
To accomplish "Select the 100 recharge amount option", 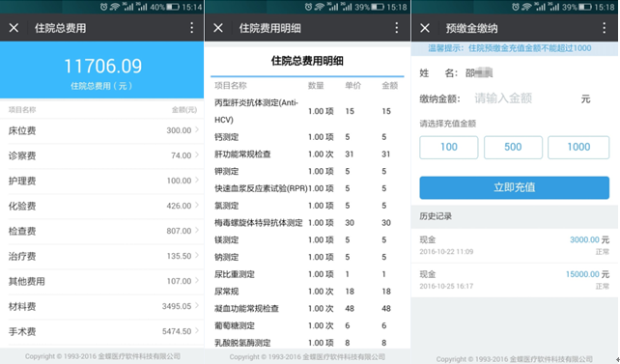I will click(x=449, y=148).
